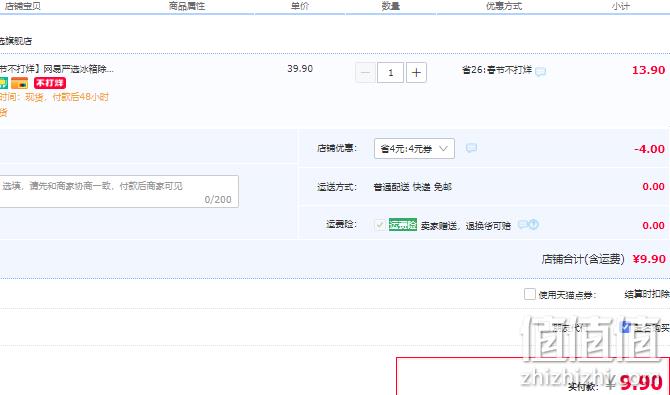Image resolution: width=670 pixels, height=395 pixels.
Task: Increase quantity with the plus button
Action: click(x=416, y=73)
